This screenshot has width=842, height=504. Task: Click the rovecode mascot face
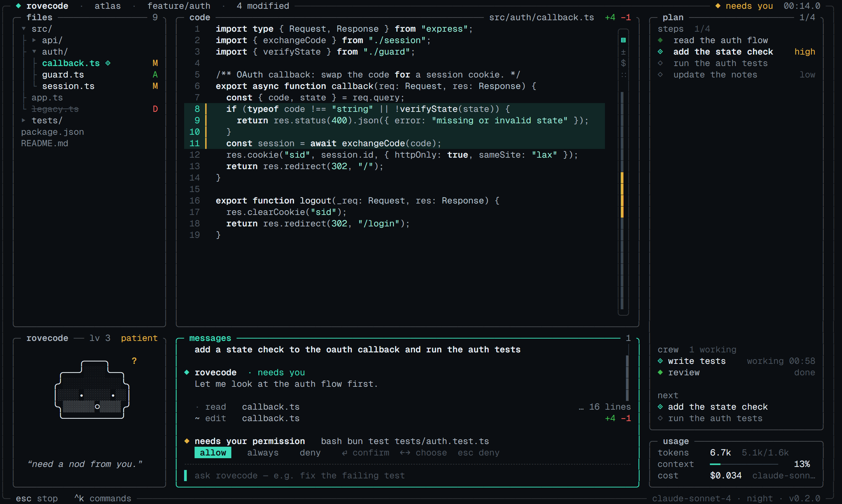pos(92,389)
